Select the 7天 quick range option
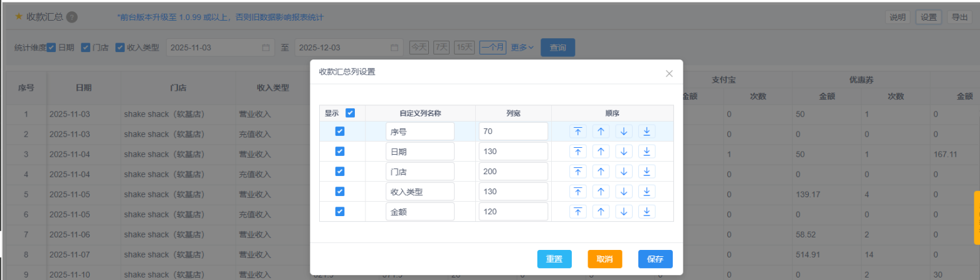Viewport: 980px width, 280px height. click(x=441, y=47)
